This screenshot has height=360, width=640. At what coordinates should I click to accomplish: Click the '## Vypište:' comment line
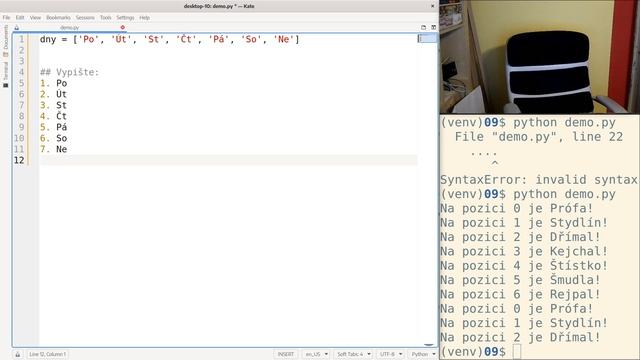69,72
